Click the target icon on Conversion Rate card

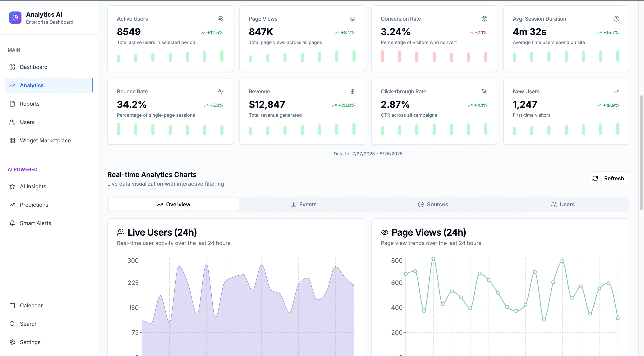pos(484,19)
